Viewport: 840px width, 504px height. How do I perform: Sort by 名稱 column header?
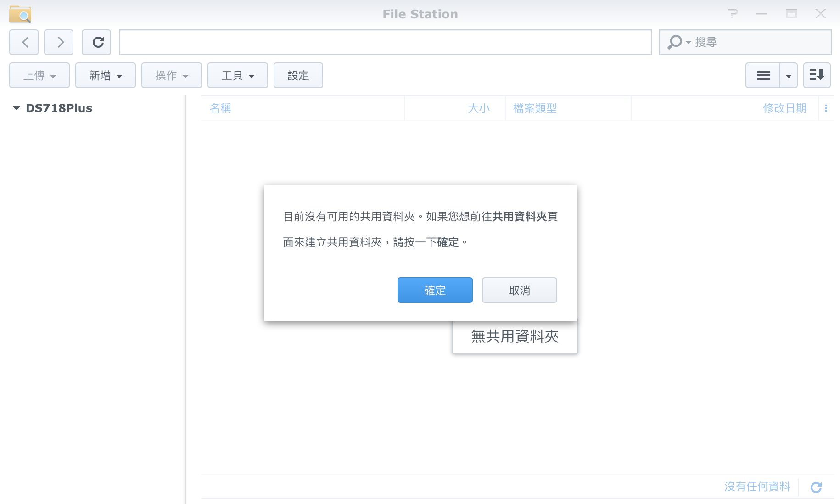[x=220, y=108]
